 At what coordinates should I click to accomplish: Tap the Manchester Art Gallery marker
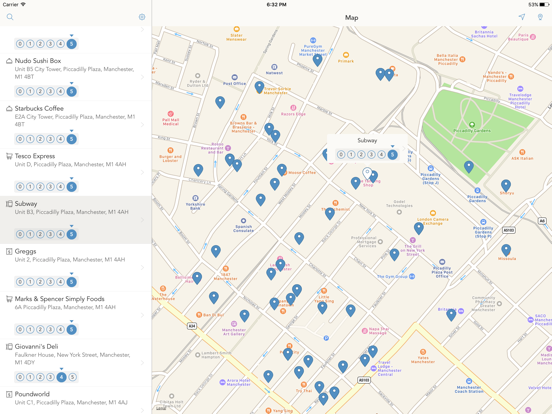[x=234, y=324]
